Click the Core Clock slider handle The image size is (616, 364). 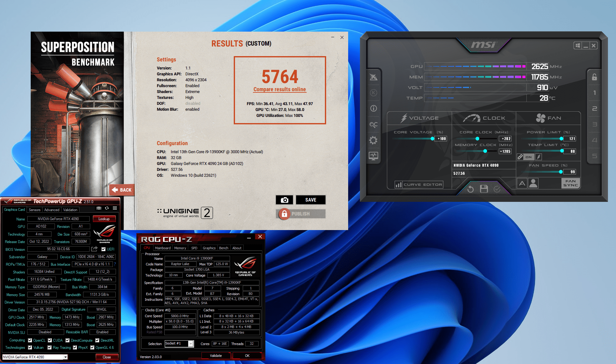pos(477,139)
